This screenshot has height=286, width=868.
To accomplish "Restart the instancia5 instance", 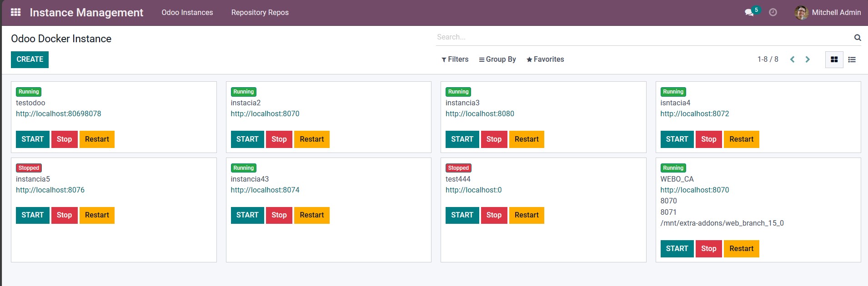I will point(97,215).
